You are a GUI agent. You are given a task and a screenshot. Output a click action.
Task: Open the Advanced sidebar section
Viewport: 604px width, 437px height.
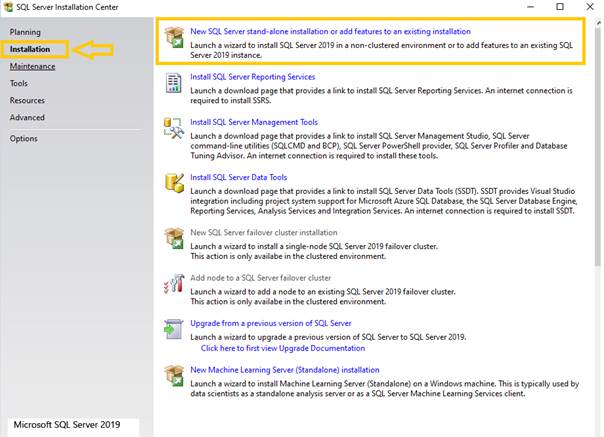coord(27,117)
